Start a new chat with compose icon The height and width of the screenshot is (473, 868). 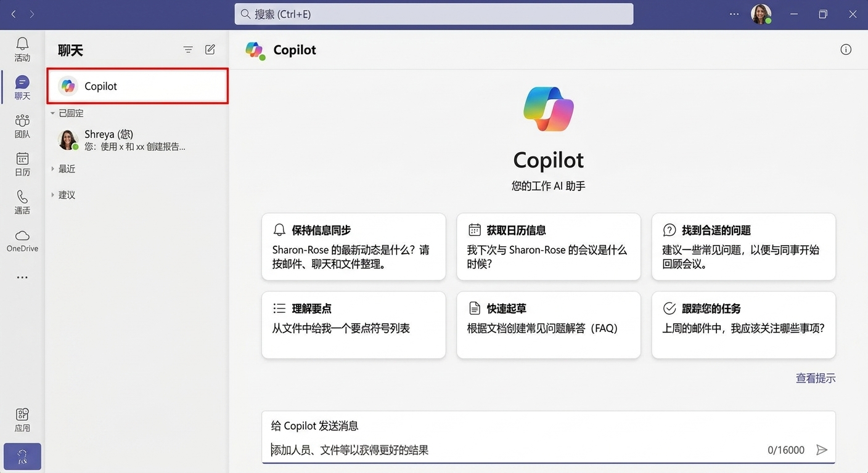pyautogui.click(x=210, y=50)
